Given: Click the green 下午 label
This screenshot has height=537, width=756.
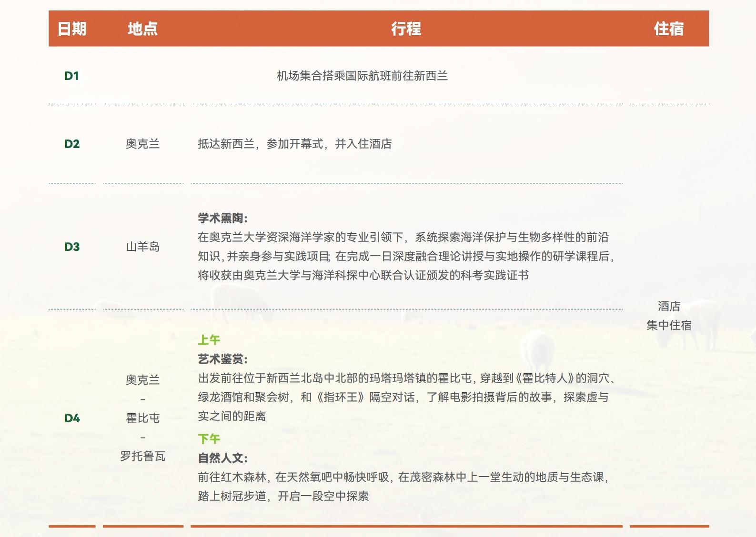Looking at the screenshot, I should pyautogui.click(x=209, y=439).
